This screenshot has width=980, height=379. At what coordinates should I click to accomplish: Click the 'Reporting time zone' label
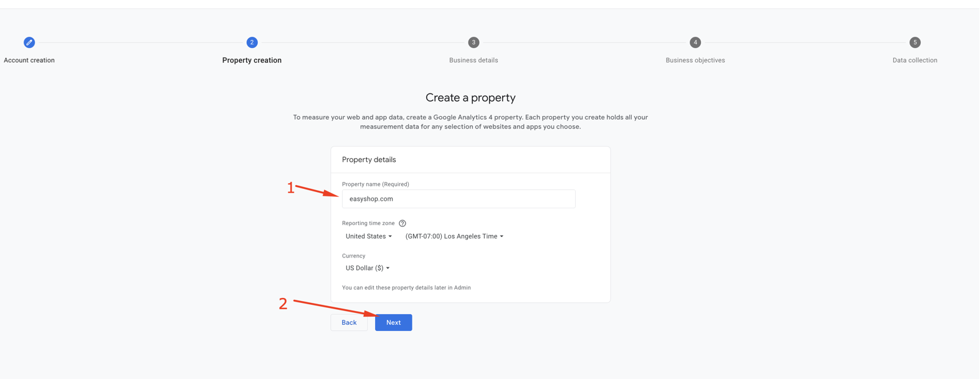(368, 223)
